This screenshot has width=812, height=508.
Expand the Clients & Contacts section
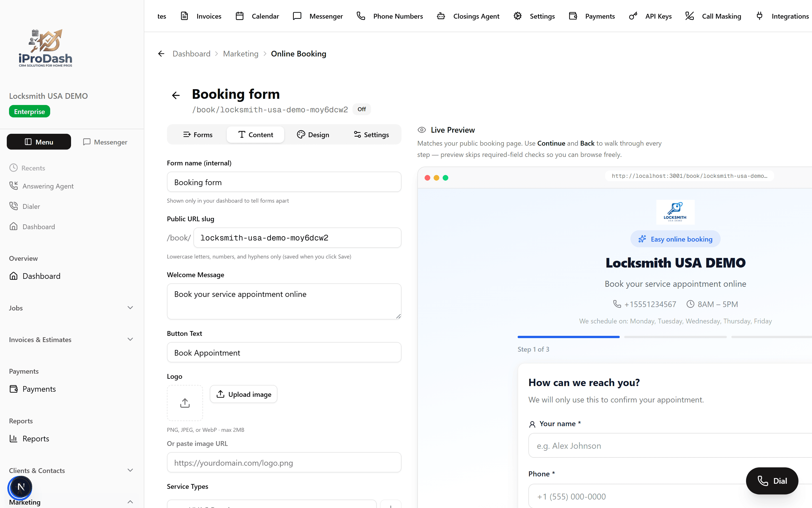[x=71, y=470]
